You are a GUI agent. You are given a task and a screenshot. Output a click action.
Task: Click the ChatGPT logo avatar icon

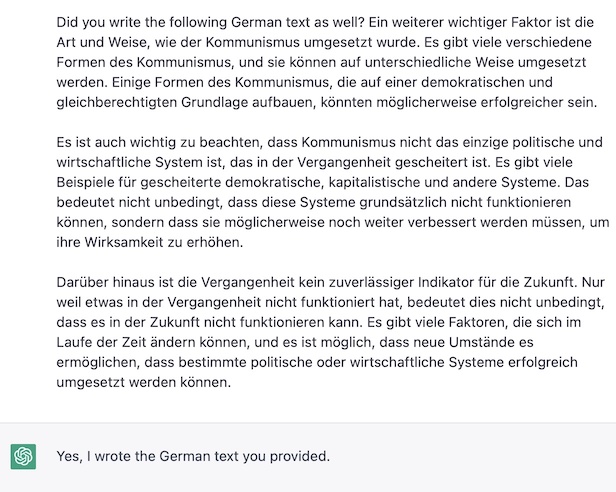click(x=23, y=456)
